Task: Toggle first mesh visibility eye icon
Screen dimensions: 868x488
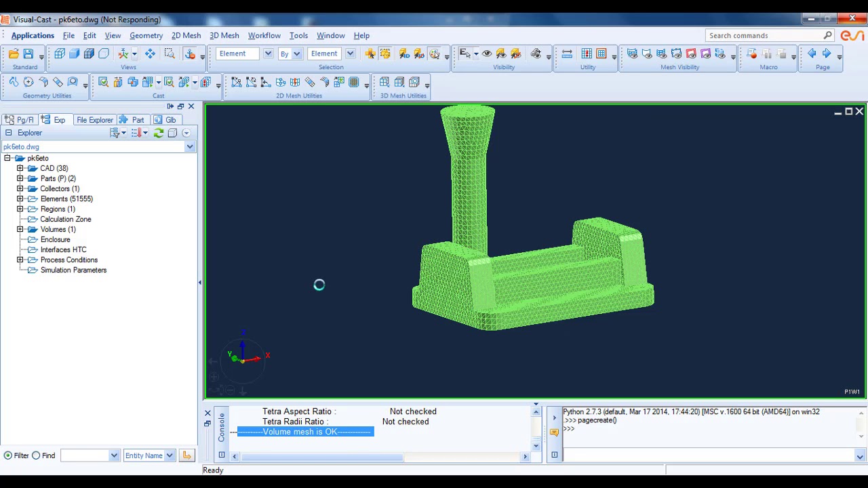Action: [x=632, y=54]
